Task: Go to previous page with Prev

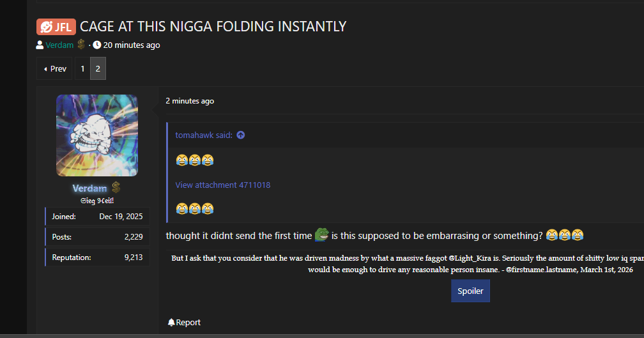Action: 55,68
